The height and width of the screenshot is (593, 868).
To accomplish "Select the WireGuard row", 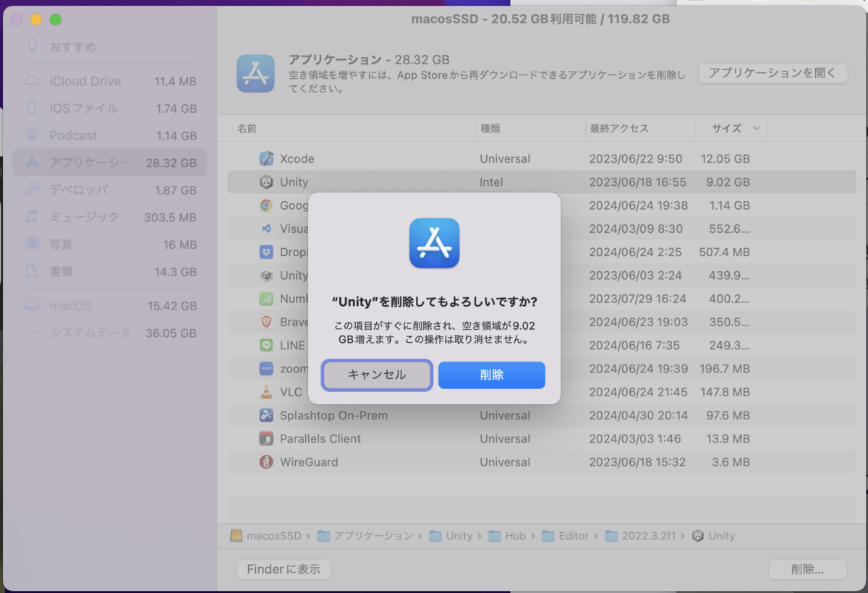I will pyautogui.click(x=542, y=462).
